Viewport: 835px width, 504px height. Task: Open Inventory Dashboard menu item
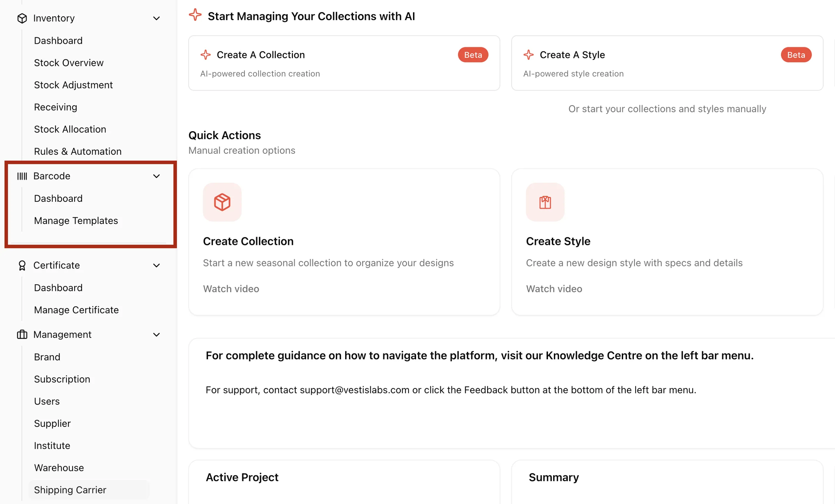(58, 41)
